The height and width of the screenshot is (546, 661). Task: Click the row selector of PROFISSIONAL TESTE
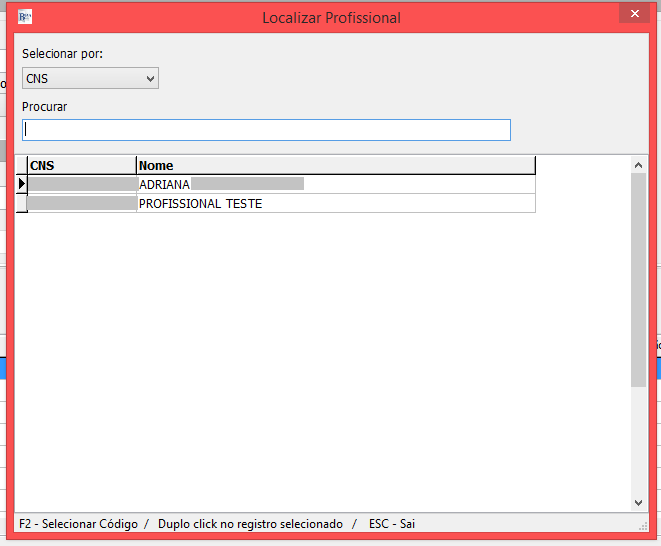(21, 203)
